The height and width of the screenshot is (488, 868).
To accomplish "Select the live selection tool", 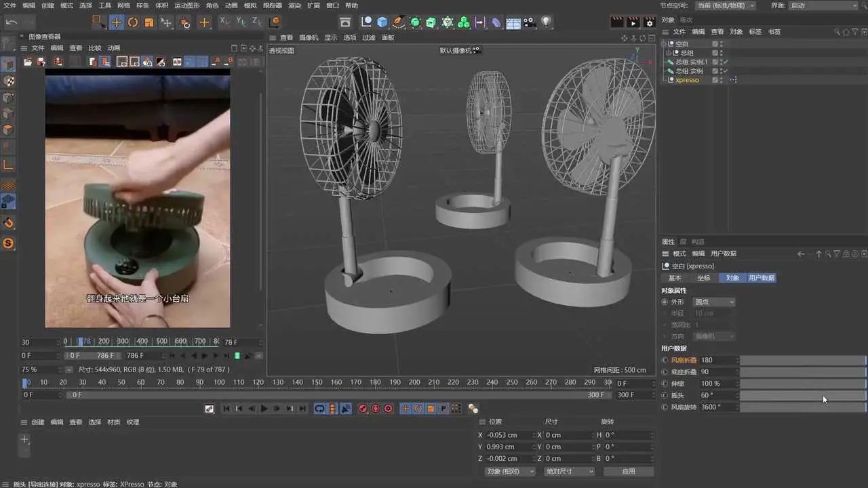I will (x=99, y=22).
